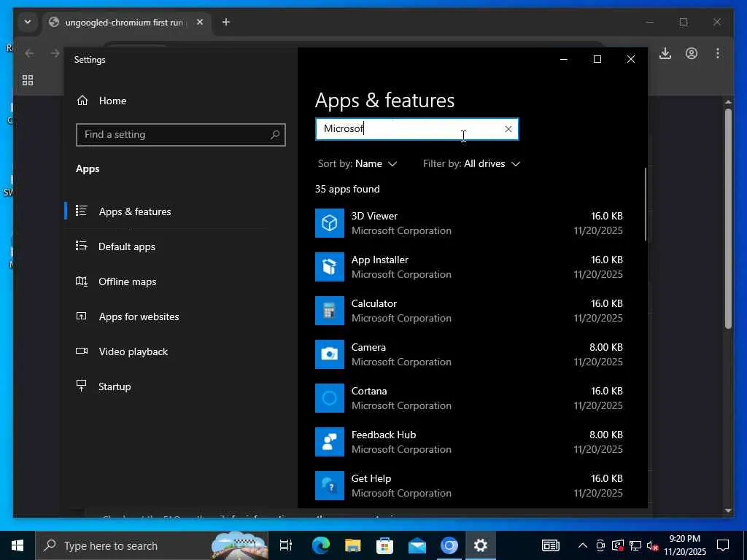Image resolution: width=747 pixels, height=560 pixels.
Task: Click the Cortana app icon
Action: coord(329,398)
